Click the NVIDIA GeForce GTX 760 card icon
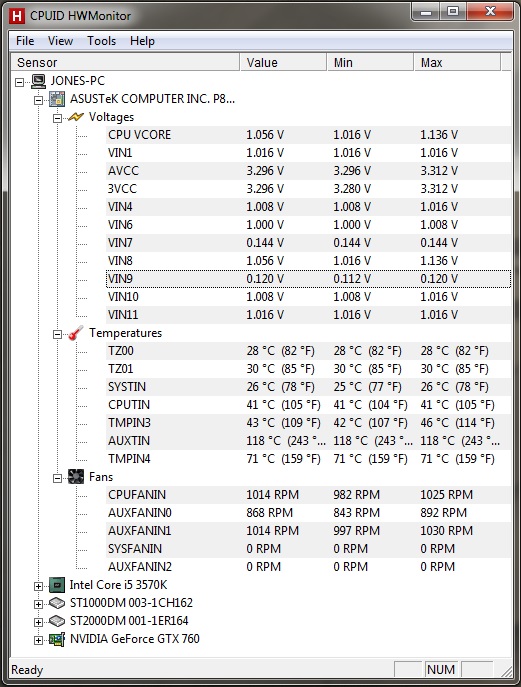The image size is (521, 687). pyautogui.click(x=57, y=639)
